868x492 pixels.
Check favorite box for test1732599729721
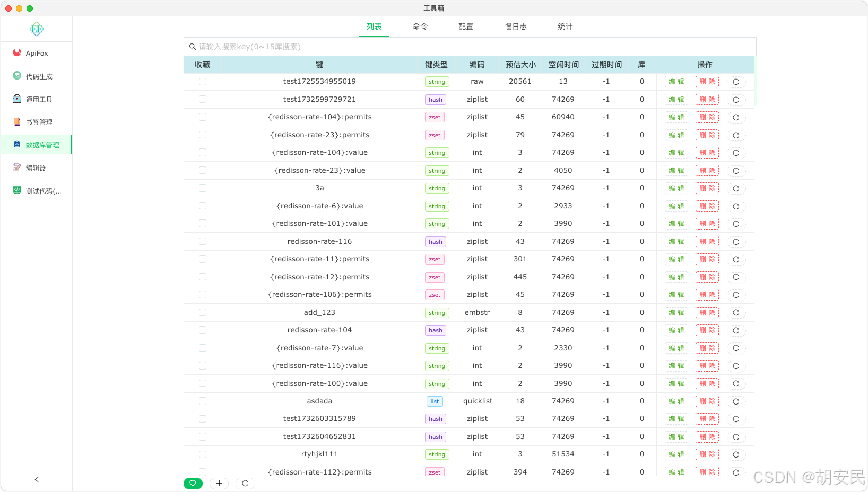[203, 99]
